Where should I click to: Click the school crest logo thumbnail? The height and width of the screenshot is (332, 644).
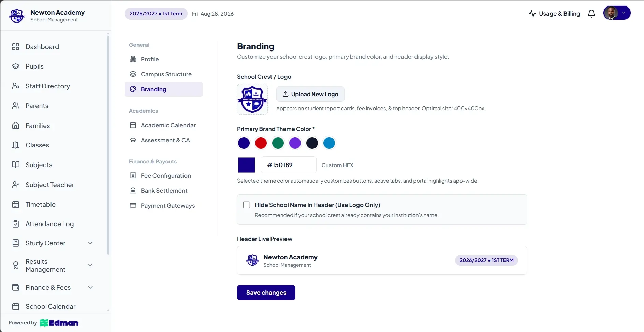click(252, 99)
